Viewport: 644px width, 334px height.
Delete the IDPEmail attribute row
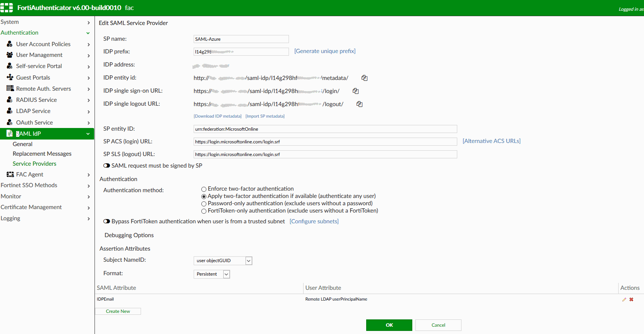(631, 299)
